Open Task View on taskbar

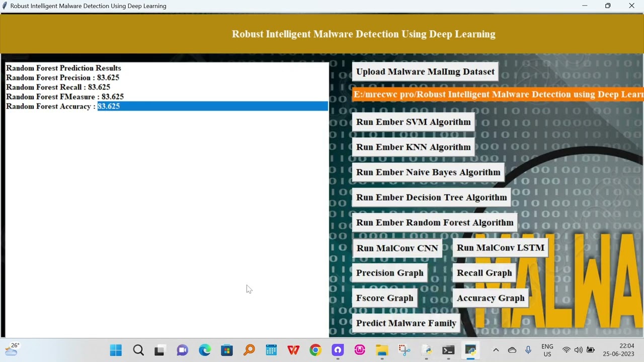159,350
